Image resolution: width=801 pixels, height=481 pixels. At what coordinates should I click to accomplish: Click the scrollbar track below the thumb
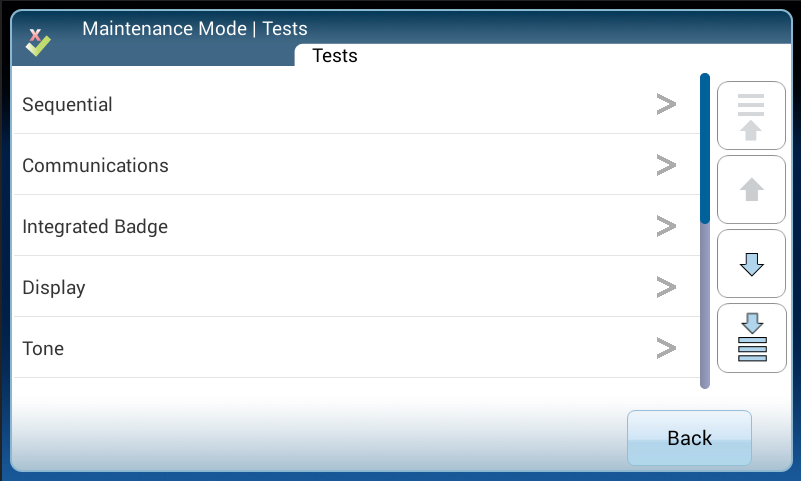[x=705, y=305]
